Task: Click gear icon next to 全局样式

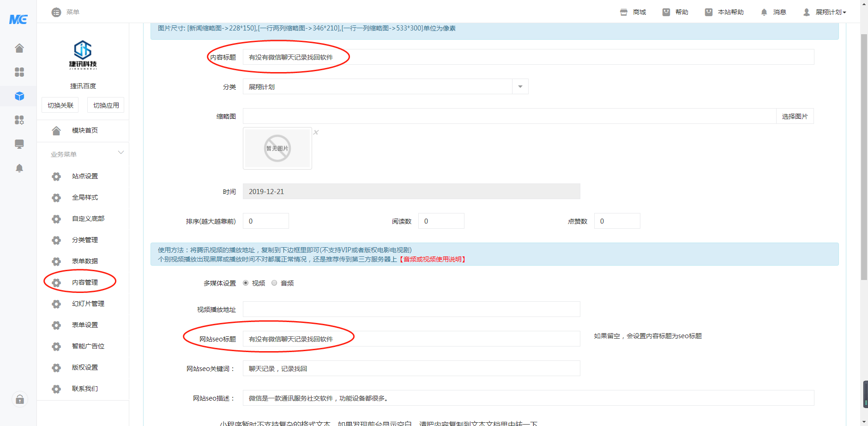Action: point(56,198)
